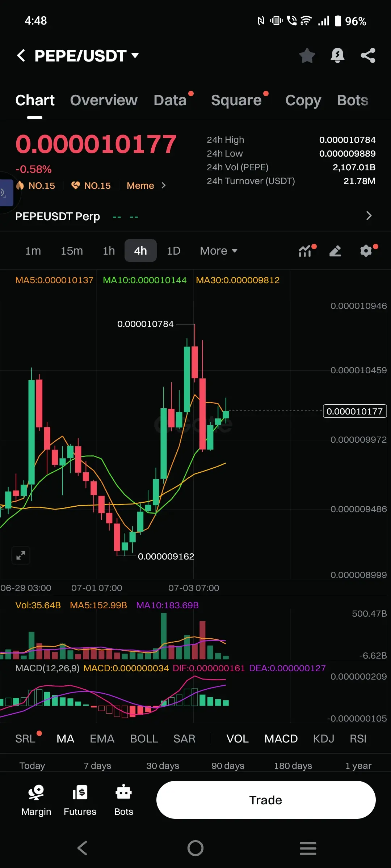
Task: Tap the Android back navigation button
Action: point(83,848)
